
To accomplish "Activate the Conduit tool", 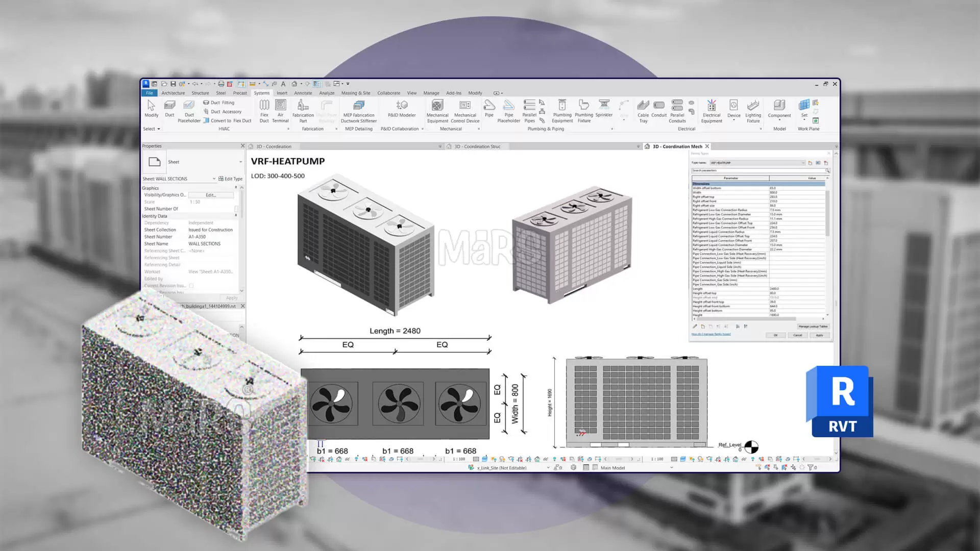I will pos(659,109).
